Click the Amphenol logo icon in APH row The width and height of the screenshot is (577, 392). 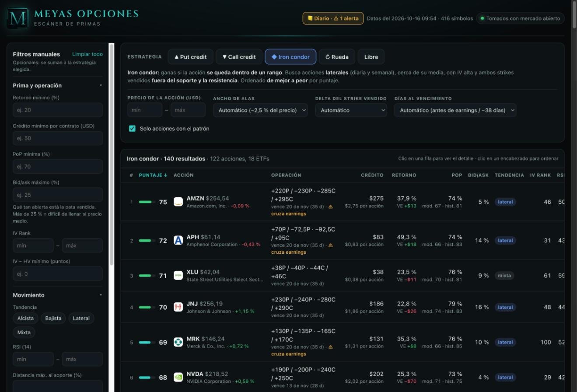(178, 240)
